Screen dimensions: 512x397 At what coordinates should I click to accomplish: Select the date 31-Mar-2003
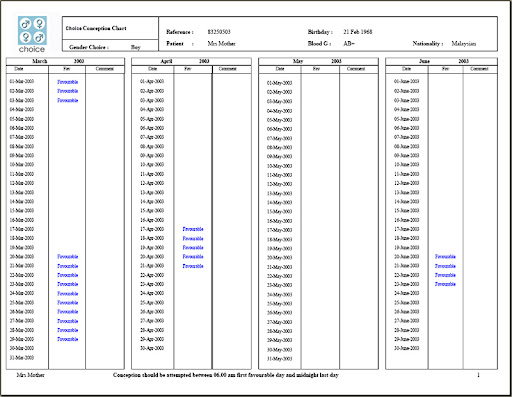coord(22,358)
